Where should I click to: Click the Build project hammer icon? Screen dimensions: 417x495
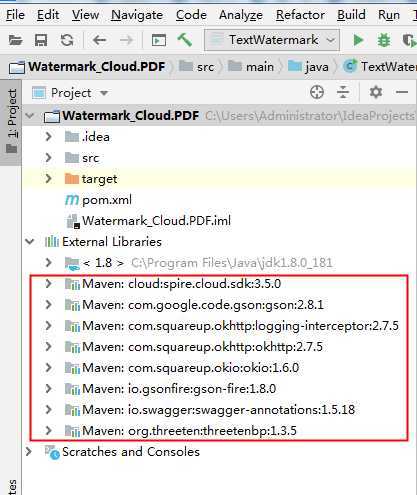pyautogui.click(x=184, y=40)
